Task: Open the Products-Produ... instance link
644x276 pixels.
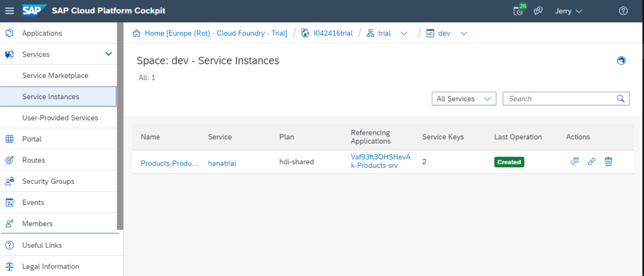Action: [169, 163]
